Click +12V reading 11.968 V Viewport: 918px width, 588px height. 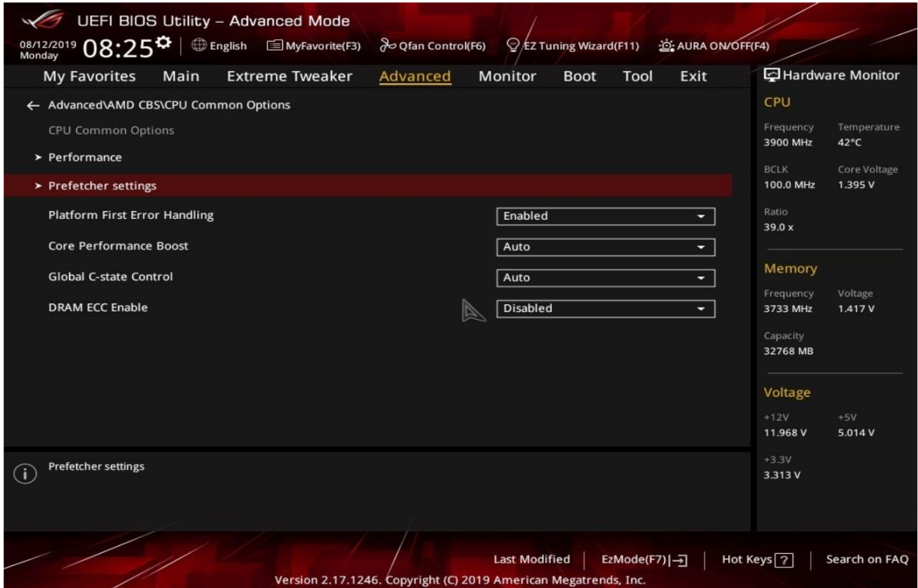pos(785,432)
